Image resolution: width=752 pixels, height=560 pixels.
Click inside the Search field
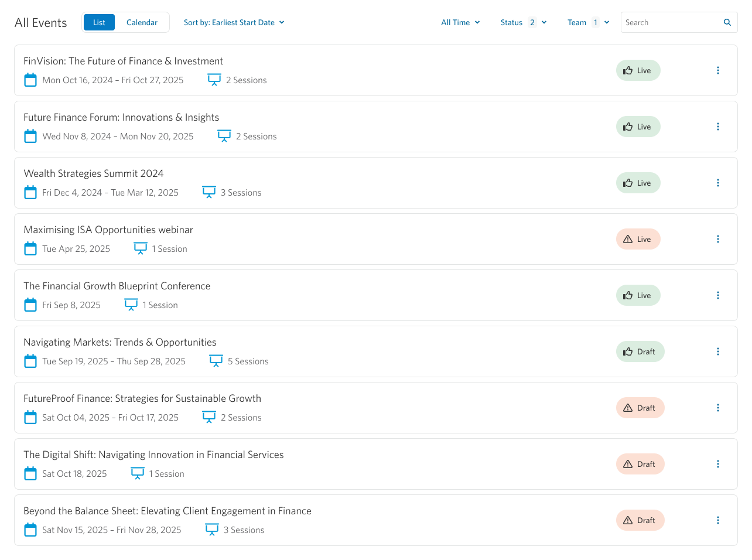(668, 22)
